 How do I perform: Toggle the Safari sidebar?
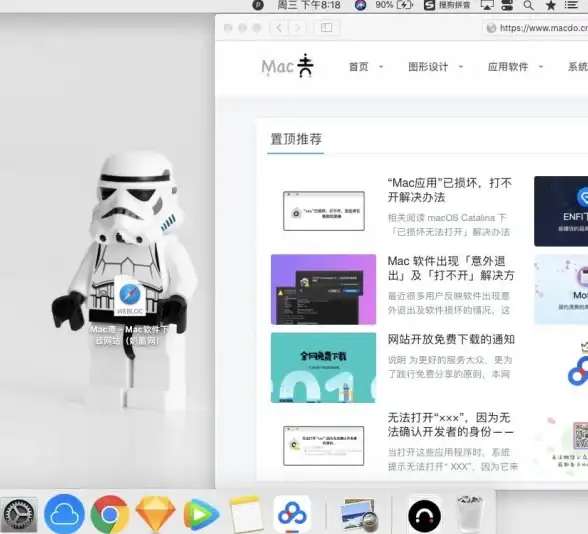326,28
